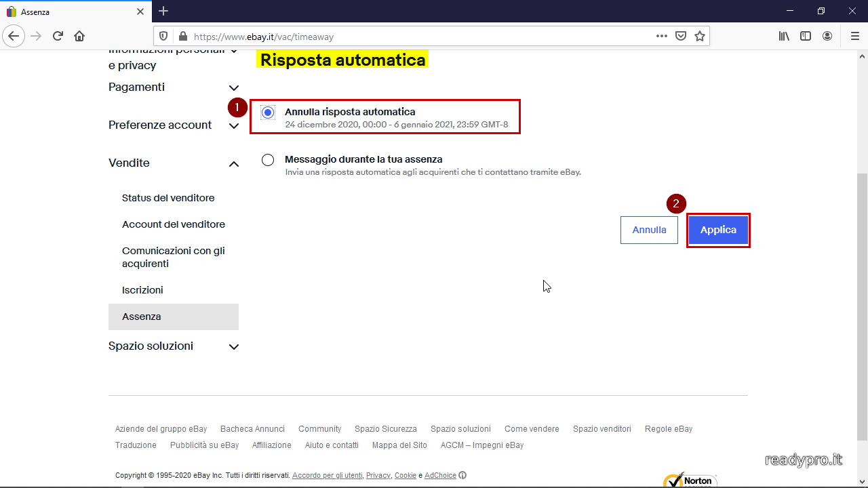Image resolution: width=868 pixels, height=488 pixels.
Task: Open the Community footer link
Action: [x=319, y=429]
